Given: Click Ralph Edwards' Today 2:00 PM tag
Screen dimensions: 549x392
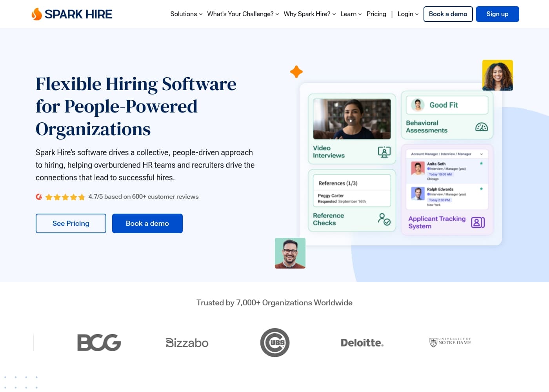Looking at the screenshot, I should click(x=439, y=200).
